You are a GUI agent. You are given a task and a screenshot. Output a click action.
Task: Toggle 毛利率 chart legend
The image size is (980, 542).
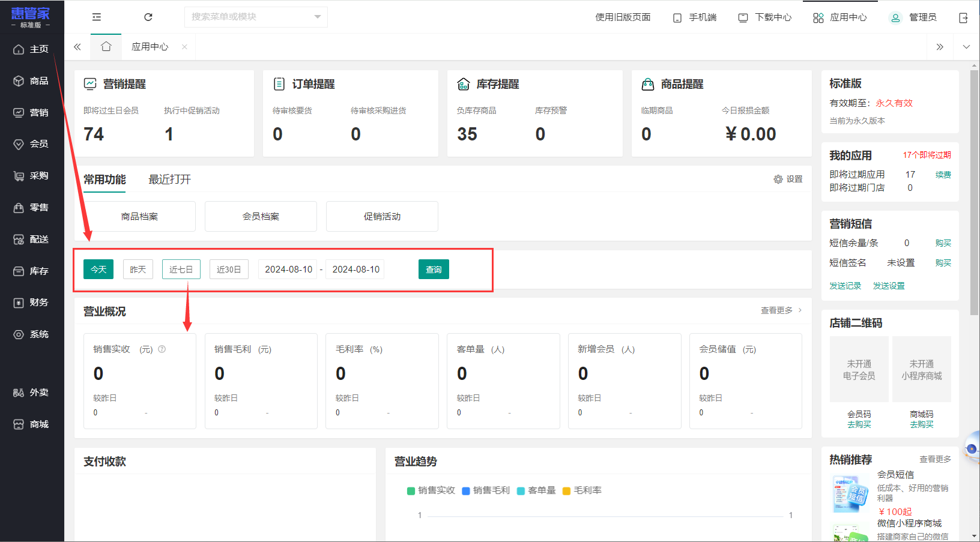coord(582,490)
